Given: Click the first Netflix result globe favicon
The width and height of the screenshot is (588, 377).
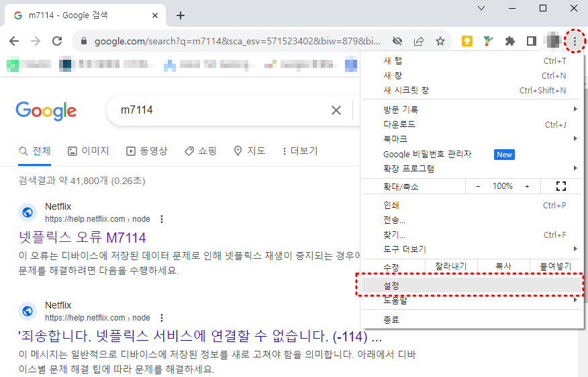Looking at the screenshot, I should (28, 212).
